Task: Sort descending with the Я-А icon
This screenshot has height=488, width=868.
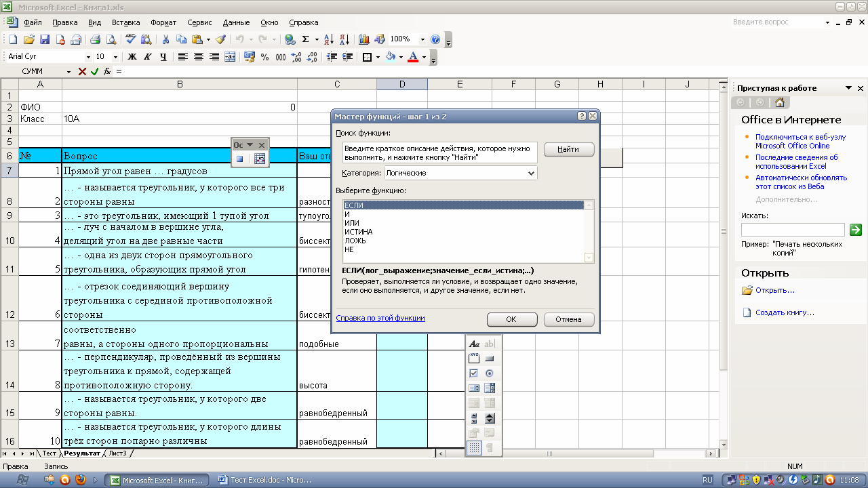Action: tap(344, 39)
